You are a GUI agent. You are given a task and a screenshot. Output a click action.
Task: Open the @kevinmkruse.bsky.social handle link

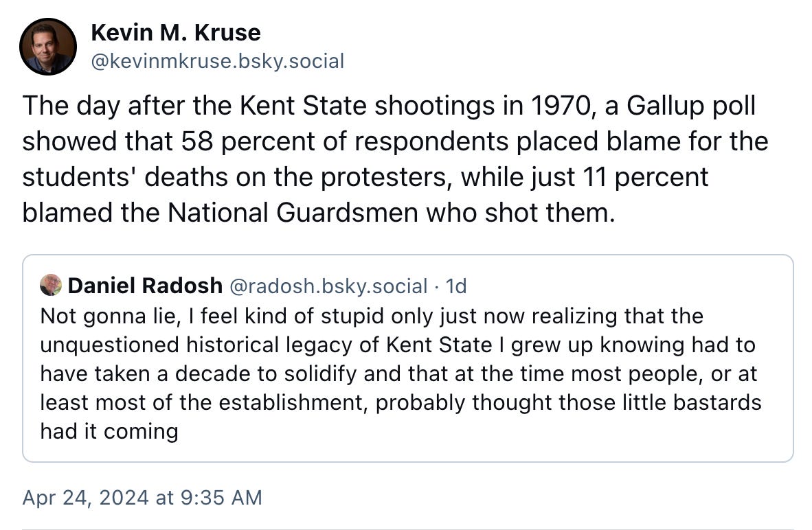[217, 62]
